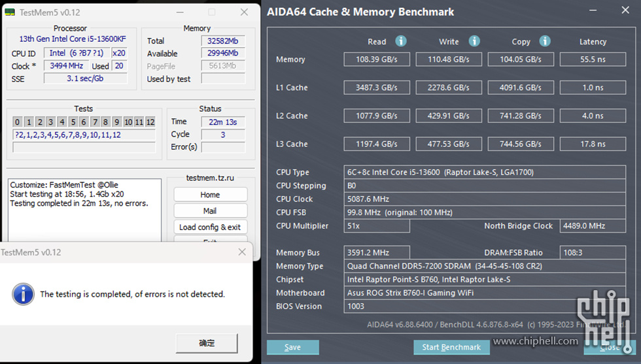This screenshot has width=641, height=364.
Task: Select test number 4 box
Action: click(x=61, y=122)
